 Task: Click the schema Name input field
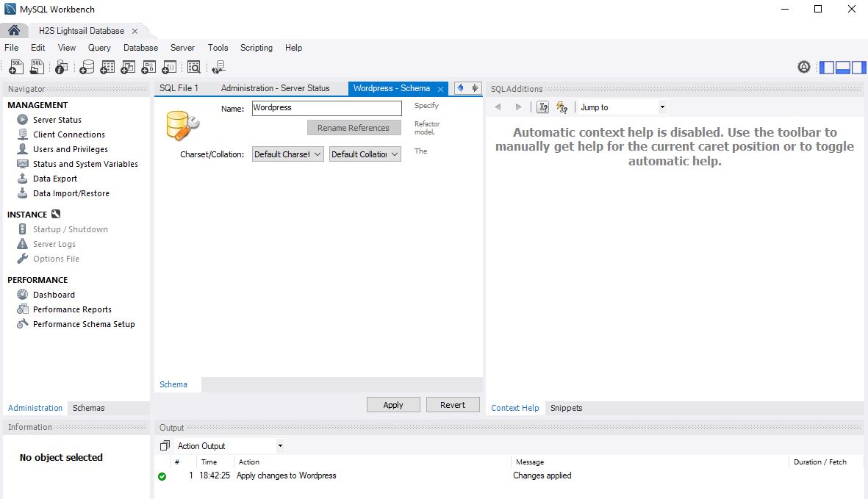tap(326, 108)
